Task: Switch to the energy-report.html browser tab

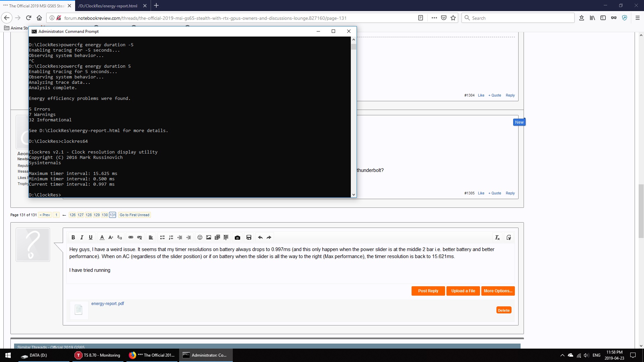Action: (x=108, y=6)
